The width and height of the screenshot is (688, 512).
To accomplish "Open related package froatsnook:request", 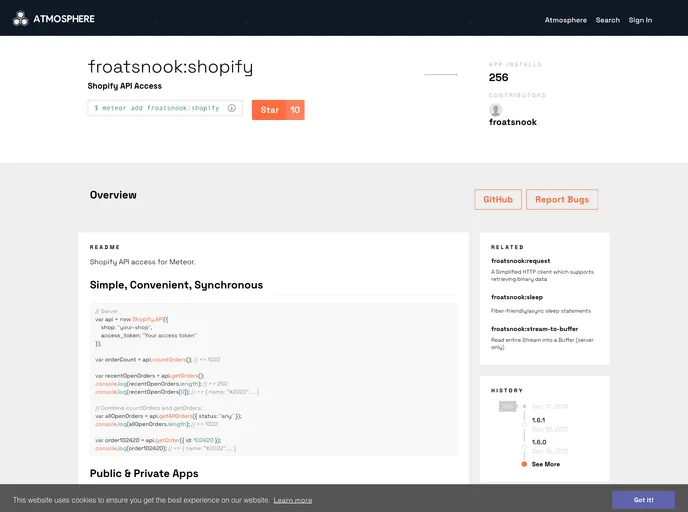I will tap(520, 261).
